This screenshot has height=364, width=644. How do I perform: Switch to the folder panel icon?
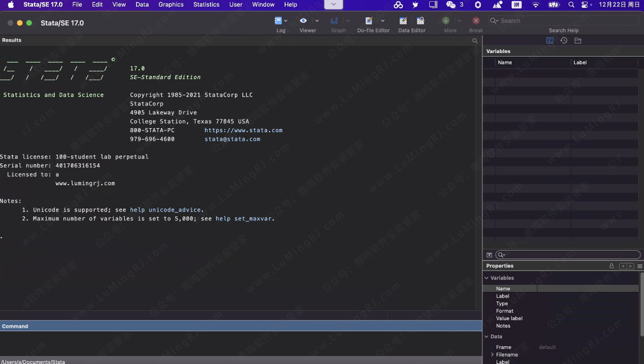[578, 41]
